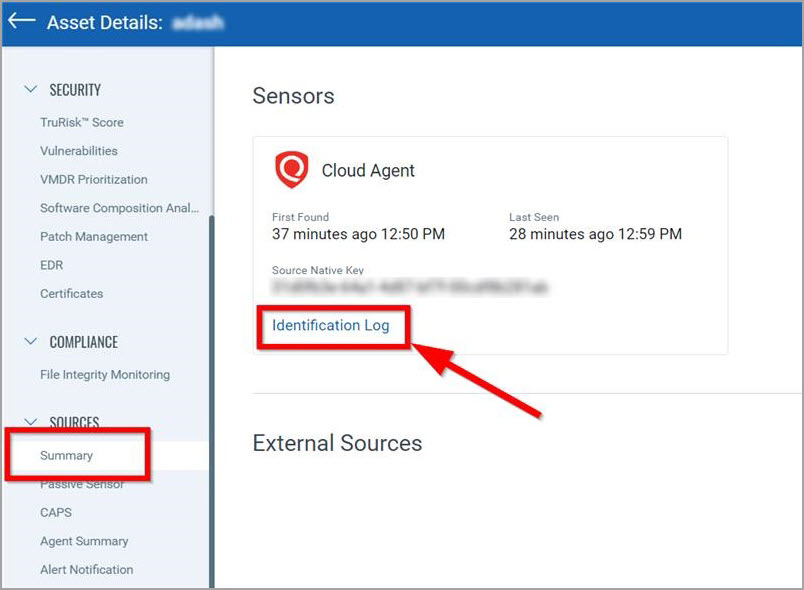Click the External Sources heading

(337, 443)
